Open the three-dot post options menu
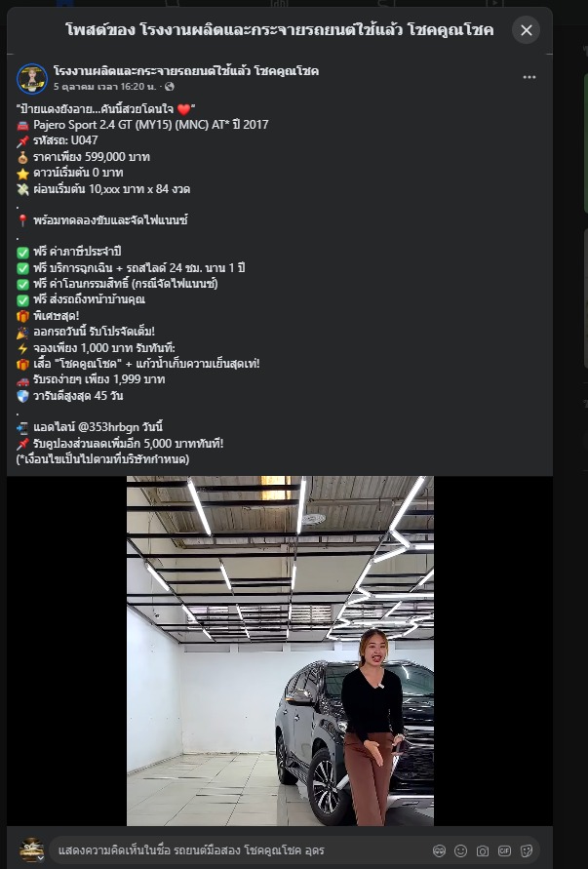The height and width of the screenshot is (869, 588). (529, 77)
